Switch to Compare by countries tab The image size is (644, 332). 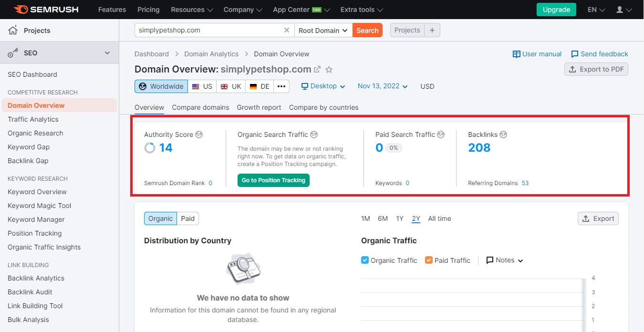click(323, 107)
